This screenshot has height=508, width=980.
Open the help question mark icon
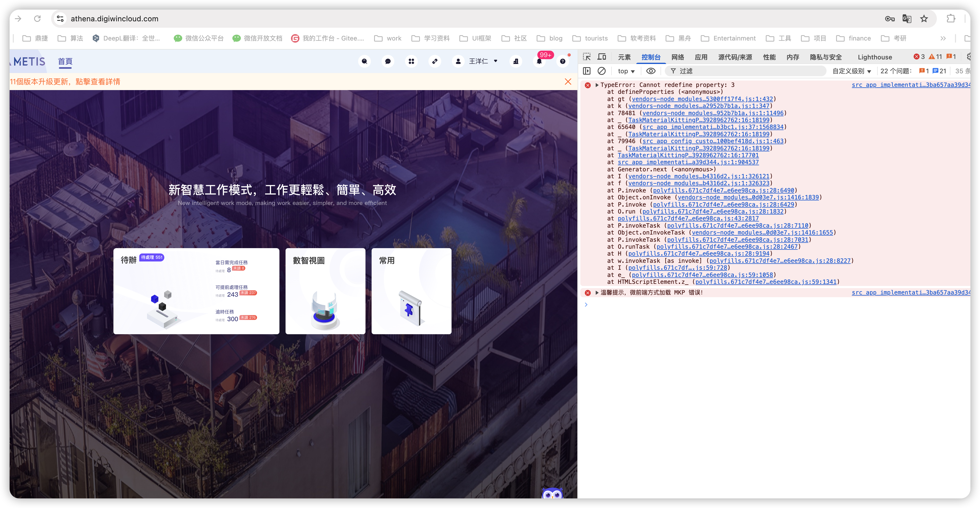click(x=563, y=61)
